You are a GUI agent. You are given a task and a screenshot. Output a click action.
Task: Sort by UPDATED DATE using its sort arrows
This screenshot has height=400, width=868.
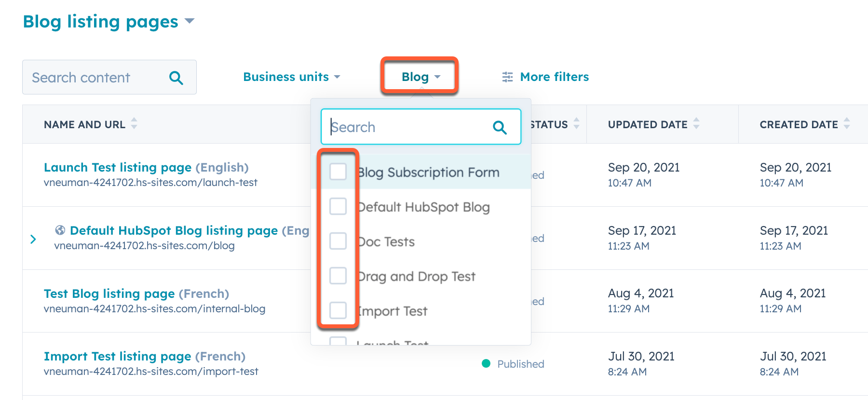pos(696,124)
